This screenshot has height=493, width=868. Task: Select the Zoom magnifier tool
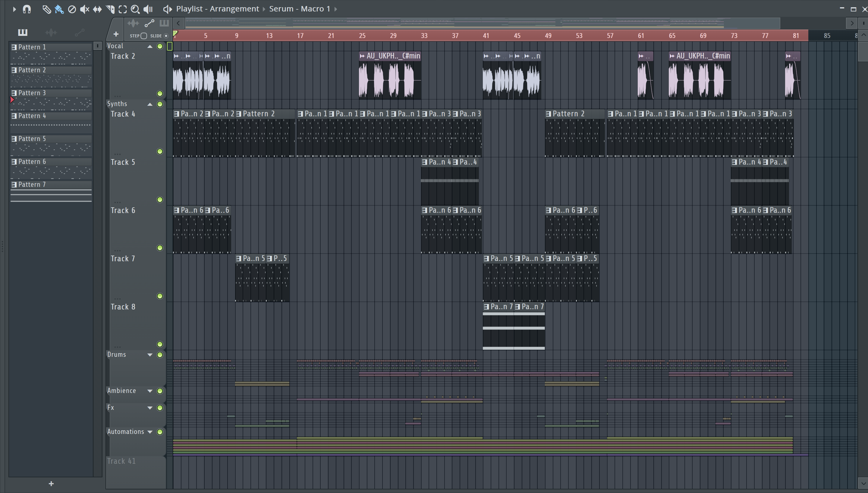[x=135, y=9]
